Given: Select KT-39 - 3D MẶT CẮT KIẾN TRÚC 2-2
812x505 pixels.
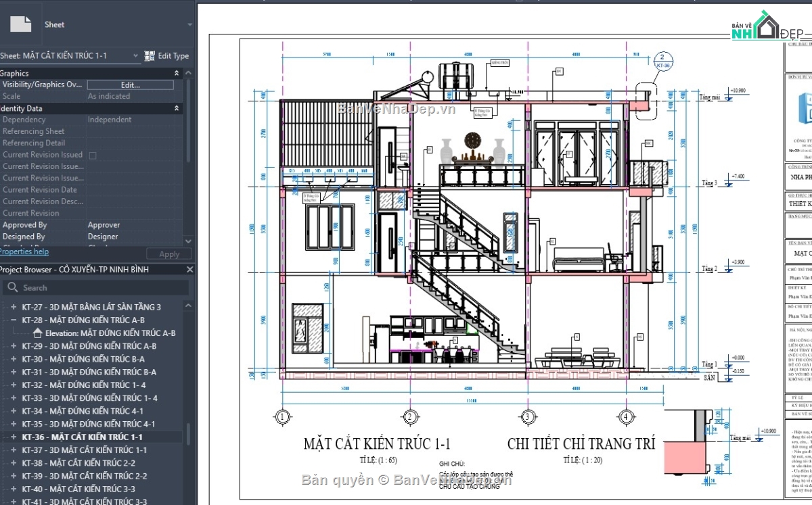Looking at the screenshot, I should coord(84,476).
